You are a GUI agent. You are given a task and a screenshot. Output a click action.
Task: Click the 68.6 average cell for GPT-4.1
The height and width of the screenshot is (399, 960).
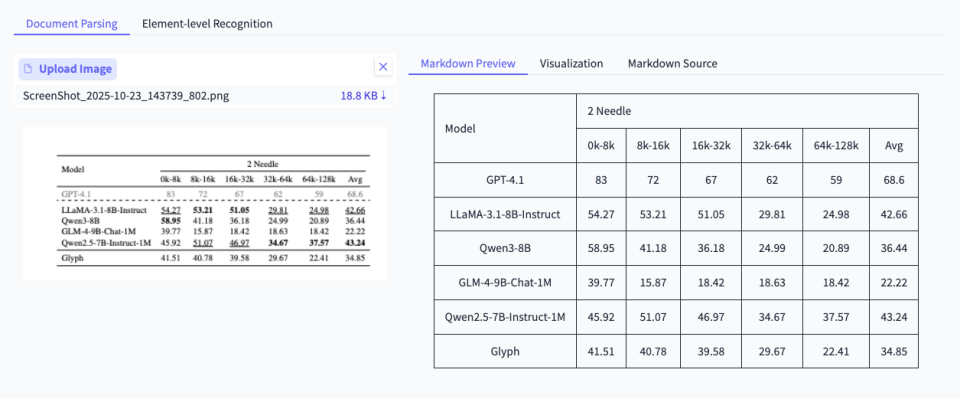coord(894,180)
